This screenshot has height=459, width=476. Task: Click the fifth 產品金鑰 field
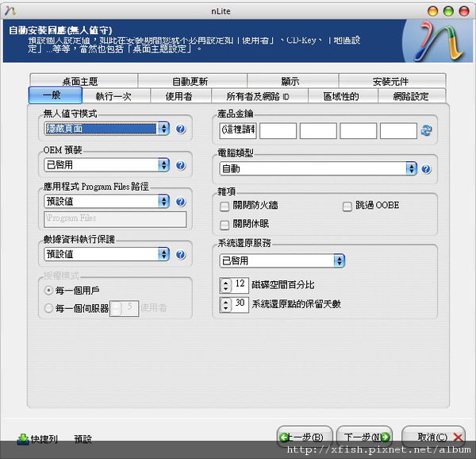[x=398, y=130]
